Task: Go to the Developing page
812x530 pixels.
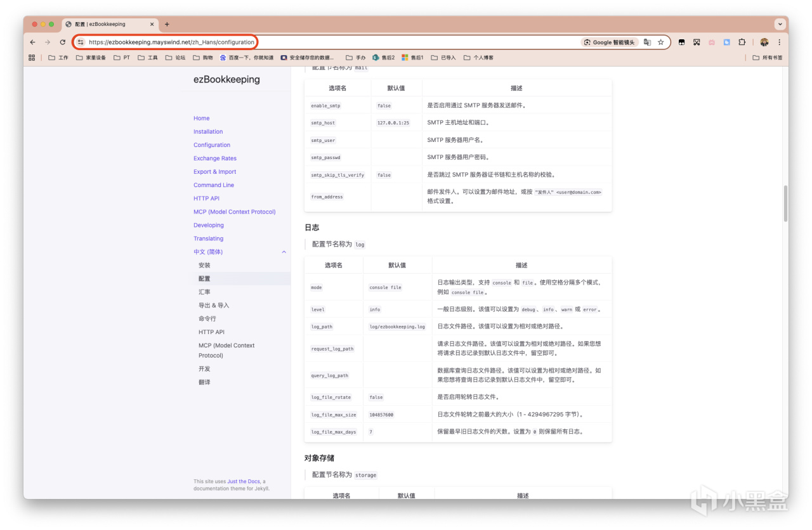Action: (209, 225)
